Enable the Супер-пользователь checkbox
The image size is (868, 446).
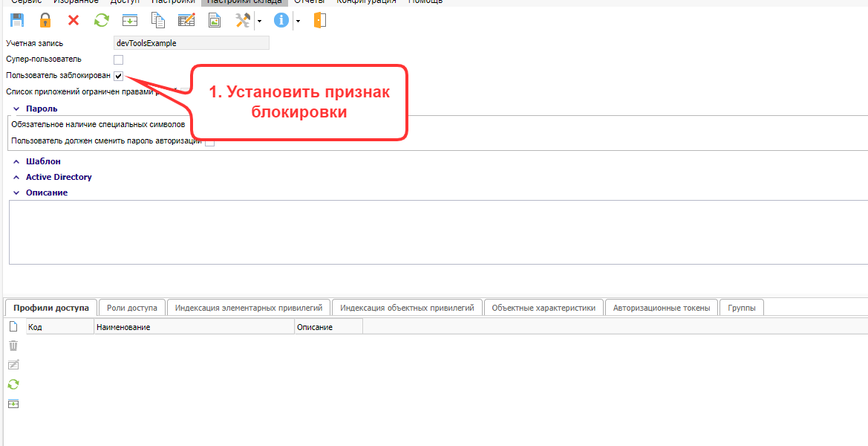[118, 59]
